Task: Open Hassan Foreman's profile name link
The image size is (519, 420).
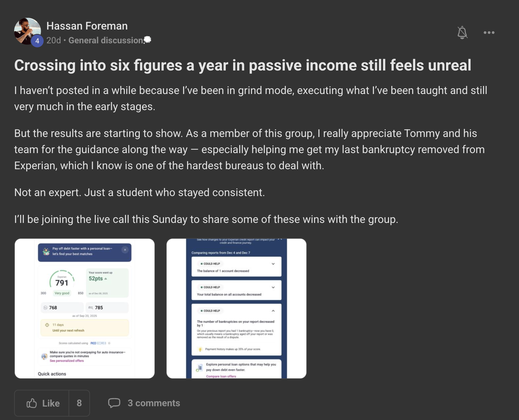Action: (x=87, y=26)
